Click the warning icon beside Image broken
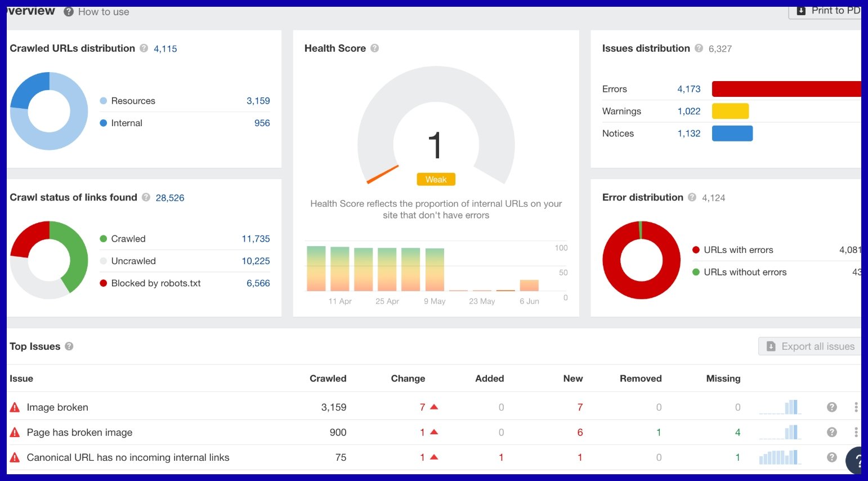This screenshot has height=481, width=868. click(15, 407)
